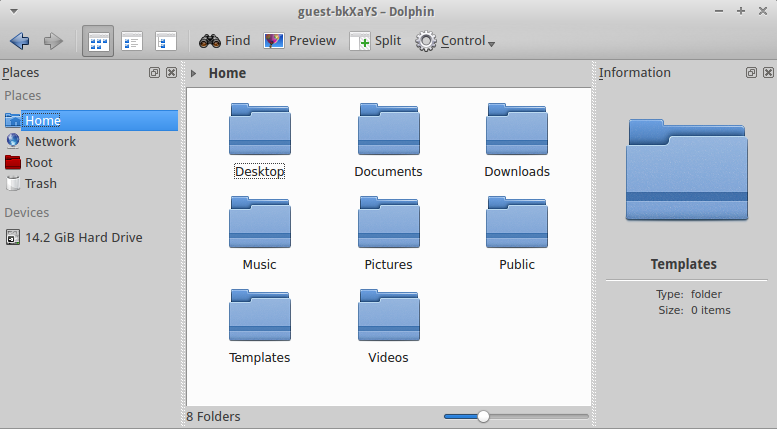
Task: Switch to Details view mode
Action: [x=166, y=41]
